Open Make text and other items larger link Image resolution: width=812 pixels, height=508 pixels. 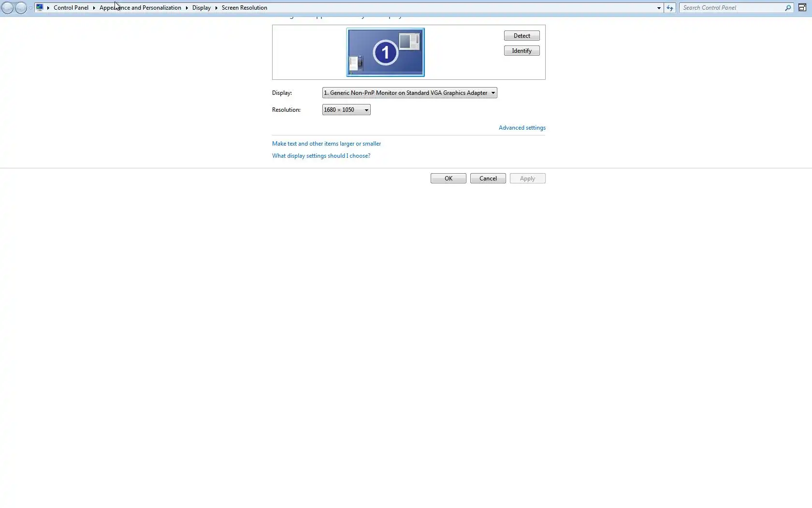(x=326, y=144)
